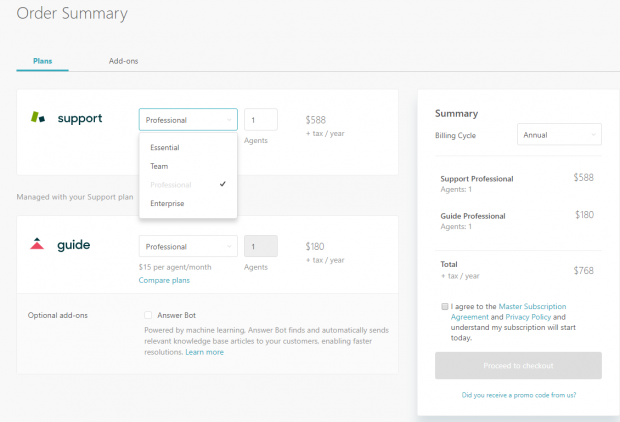Click the Support agents number field
The image size is (620, 422).
[x=261, y=119]
